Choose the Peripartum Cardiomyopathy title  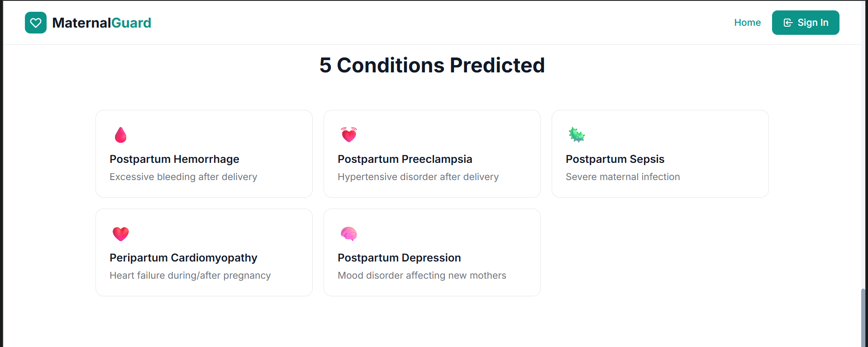[183, 258]
